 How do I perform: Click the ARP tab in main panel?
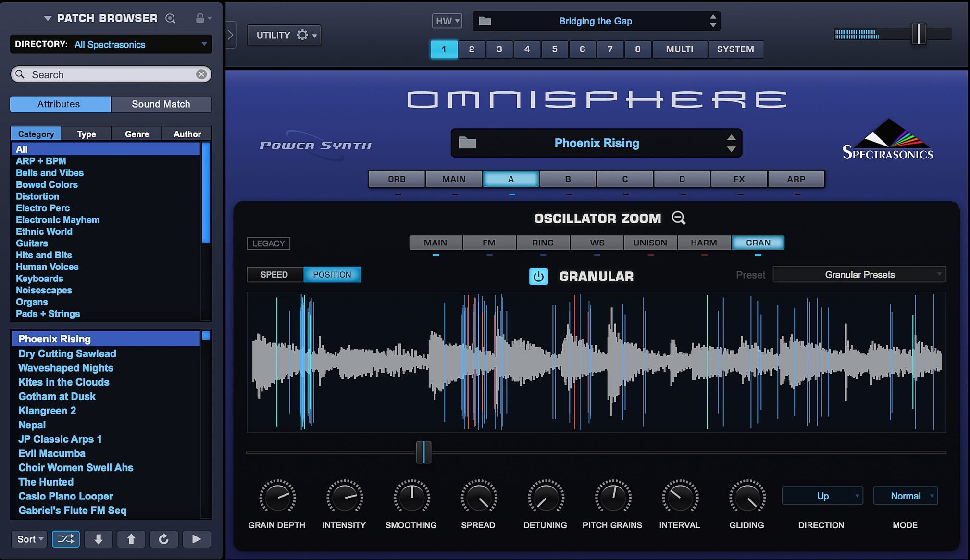coord(796,179)
